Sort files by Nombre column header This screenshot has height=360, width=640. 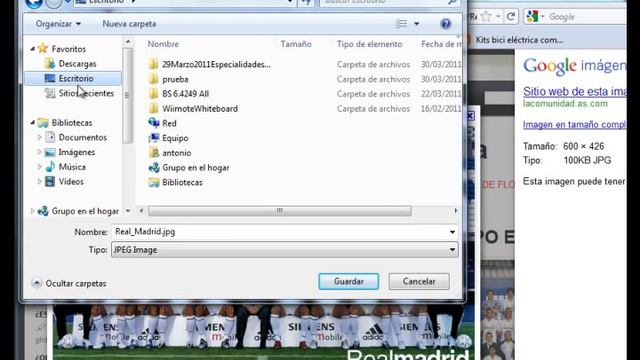[x=163, y=44]
